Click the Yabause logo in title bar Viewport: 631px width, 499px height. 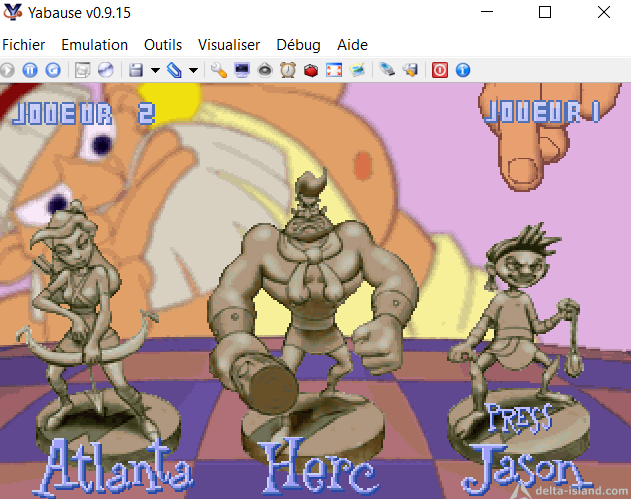click(12, 12)
